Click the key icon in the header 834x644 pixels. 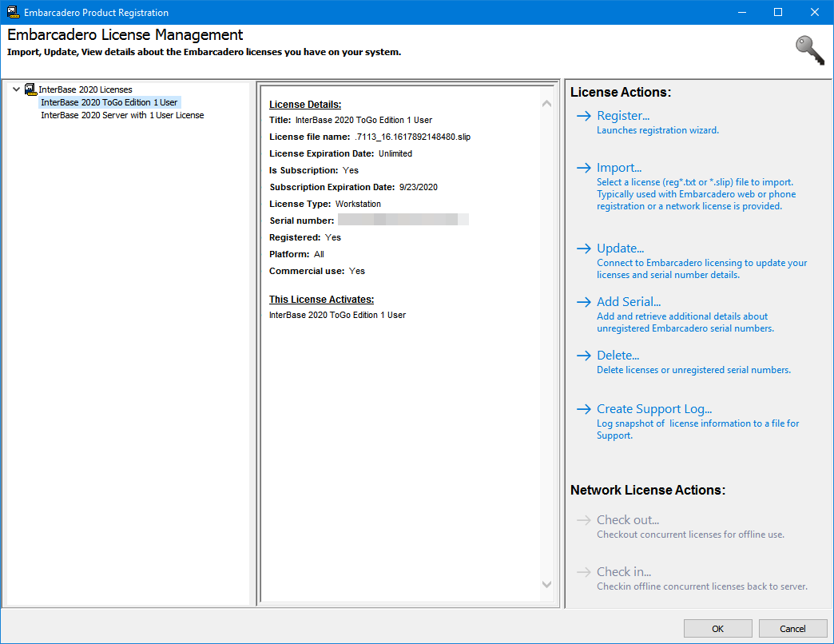click(809, 50)
